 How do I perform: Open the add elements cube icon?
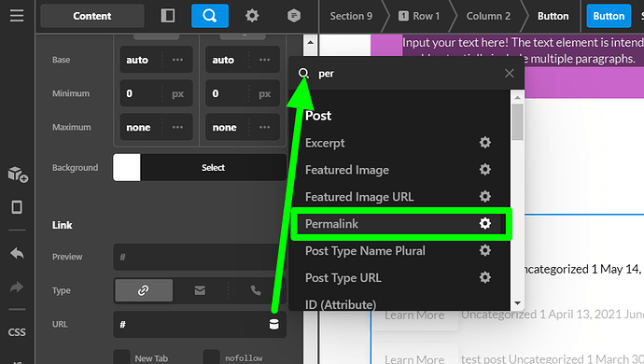(17, 174)
